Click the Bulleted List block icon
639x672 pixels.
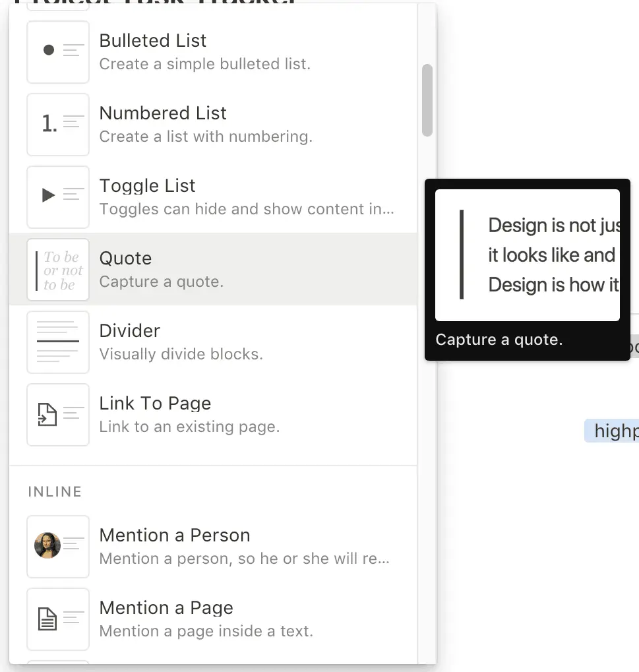(58, 52)
